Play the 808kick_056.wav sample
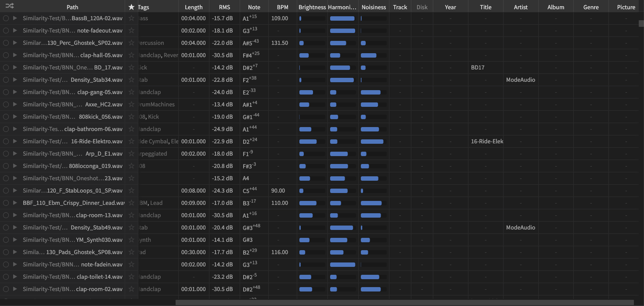Viewport: 644px width, 306px height. click(15, 117)
